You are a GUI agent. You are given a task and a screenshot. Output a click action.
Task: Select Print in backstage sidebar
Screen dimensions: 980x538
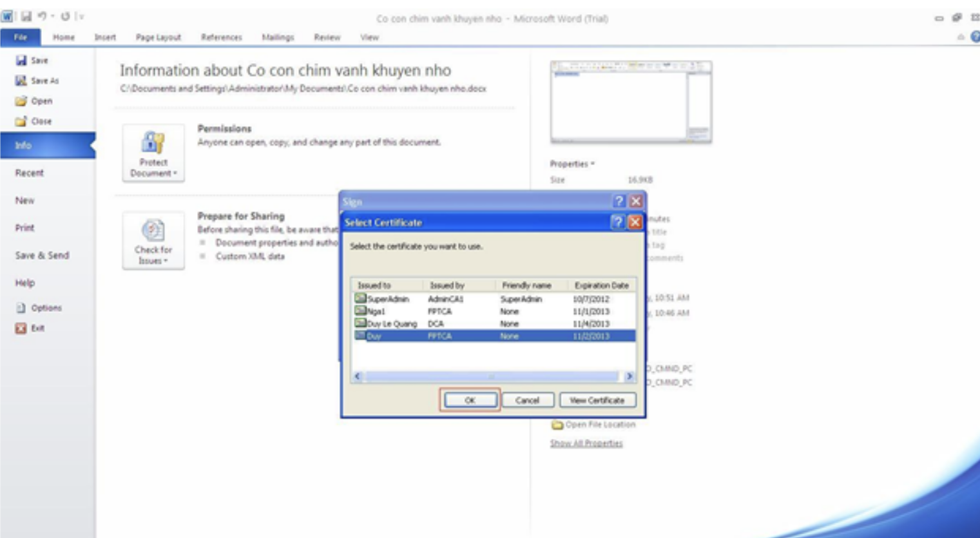coord(25,227)
